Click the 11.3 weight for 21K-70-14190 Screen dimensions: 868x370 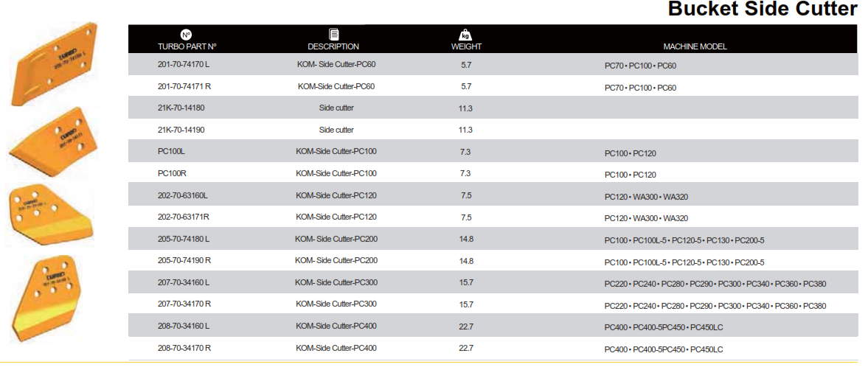point(465,130)
